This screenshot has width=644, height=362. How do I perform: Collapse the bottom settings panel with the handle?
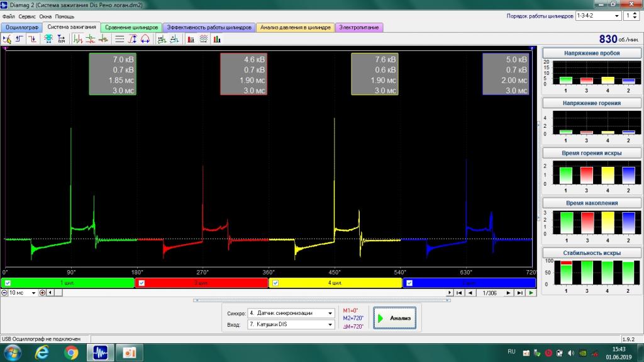click(322, 300)
